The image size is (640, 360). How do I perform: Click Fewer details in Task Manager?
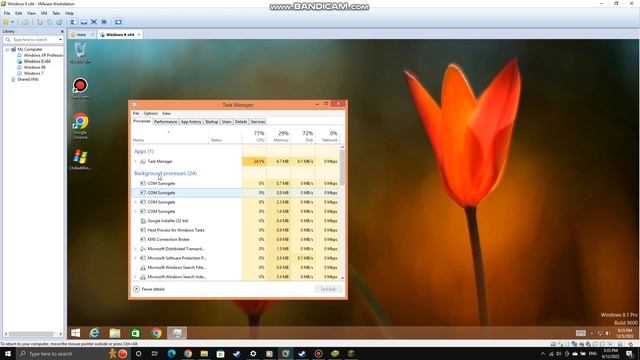point(149,289)
